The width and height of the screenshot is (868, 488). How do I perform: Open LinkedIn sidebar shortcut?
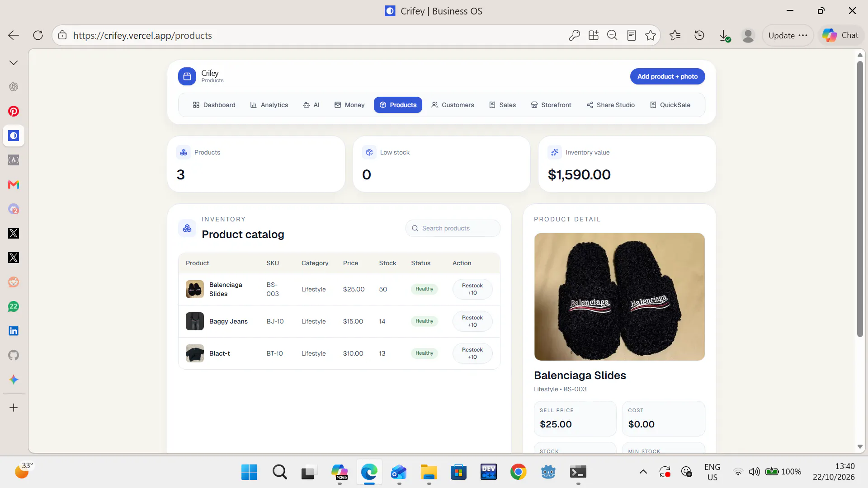tap(14, 331)
